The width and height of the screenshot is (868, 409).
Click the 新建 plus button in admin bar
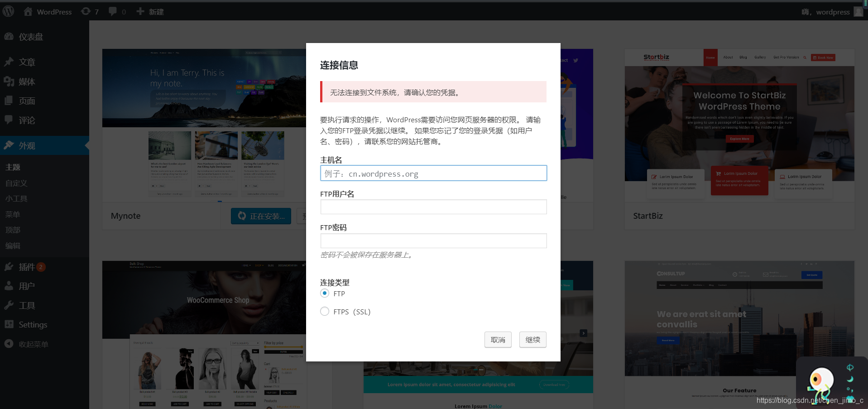click(x=150, y=12)
